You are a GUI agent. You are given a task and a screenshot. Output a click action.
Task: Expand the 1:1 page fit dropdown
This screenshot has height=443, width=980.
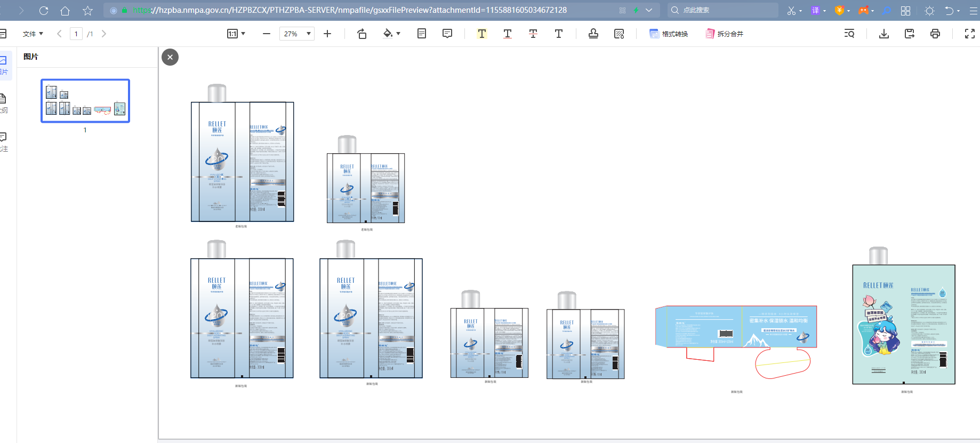tap(243, 34)
